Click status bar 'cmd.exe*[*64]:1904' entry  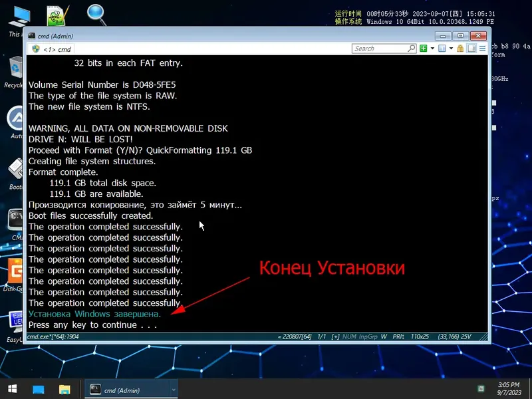click(53, 336)
